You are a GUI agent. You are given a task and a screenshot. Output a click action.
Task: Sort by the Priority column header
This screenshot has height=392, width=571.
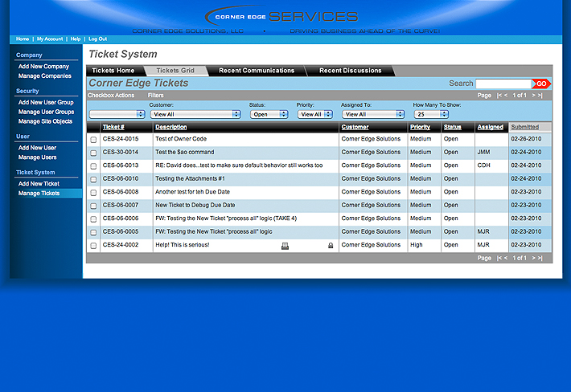tap(421, 127)
